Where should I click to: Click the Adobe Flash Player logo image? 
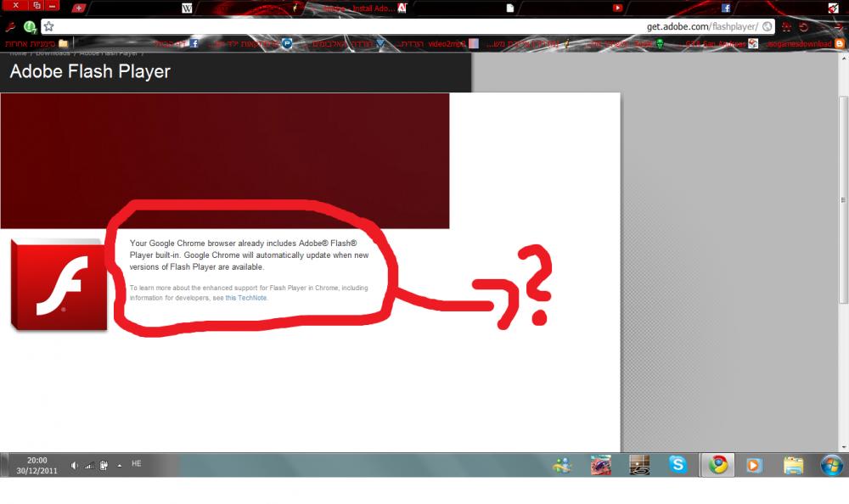(x=59, y=285)
